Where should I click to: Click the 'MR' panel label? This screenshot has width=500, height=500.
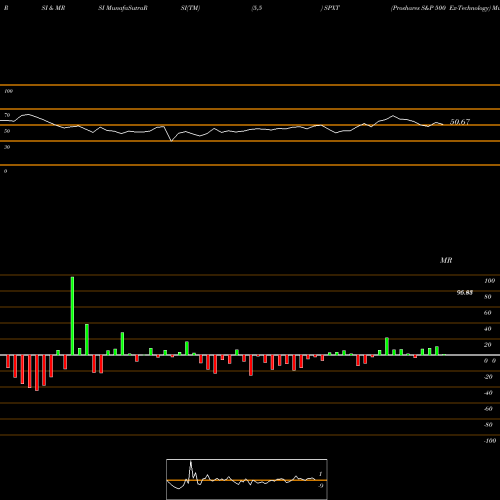coord(446,260)
